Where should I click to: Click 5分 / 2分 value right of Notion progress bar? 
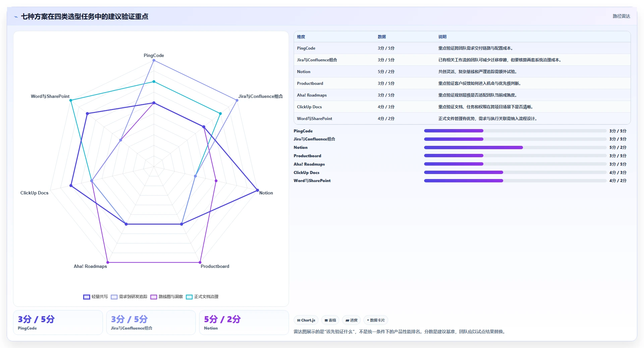tap(618, 148)
